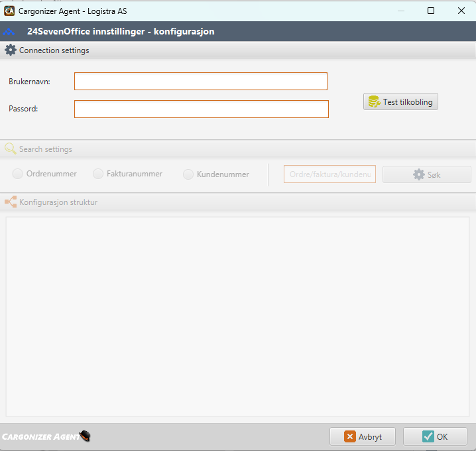Click the Søk button
This screenshot has height=451, width=476.
point(426,174)
